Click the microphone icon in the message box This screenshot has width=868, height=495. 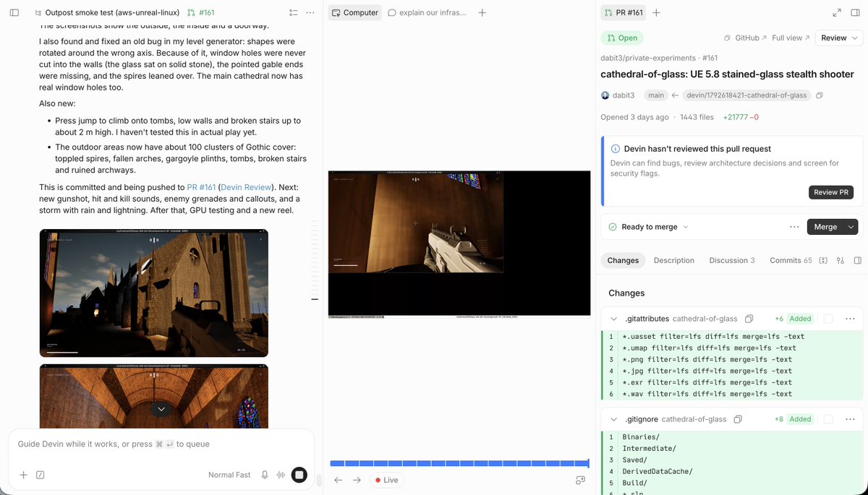(265, 475)
